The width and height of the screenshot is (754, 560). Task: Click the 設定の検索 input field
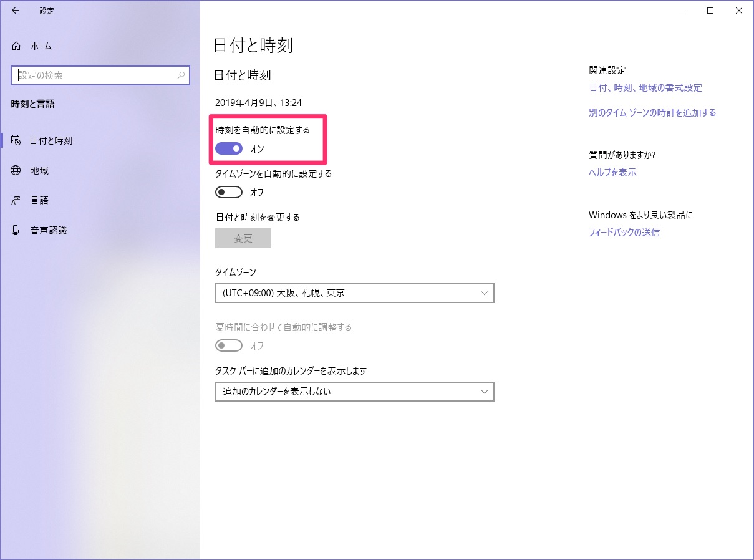100,75
